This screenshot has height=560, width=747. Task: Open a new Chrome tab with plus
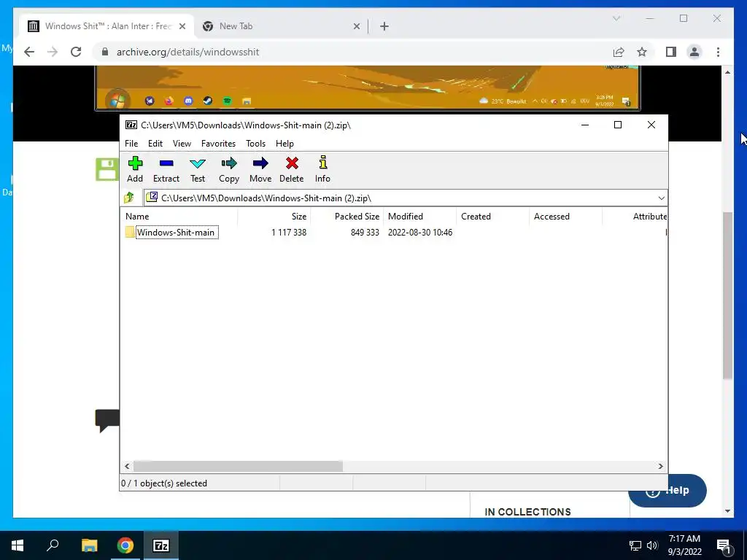coord(384,27)
